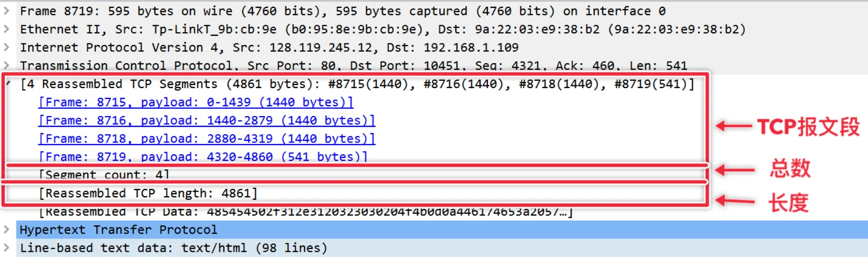Select the Hypertext Transfer Protocol row text
This screenshot has height=260, width=868.
[x=118, y=229]
